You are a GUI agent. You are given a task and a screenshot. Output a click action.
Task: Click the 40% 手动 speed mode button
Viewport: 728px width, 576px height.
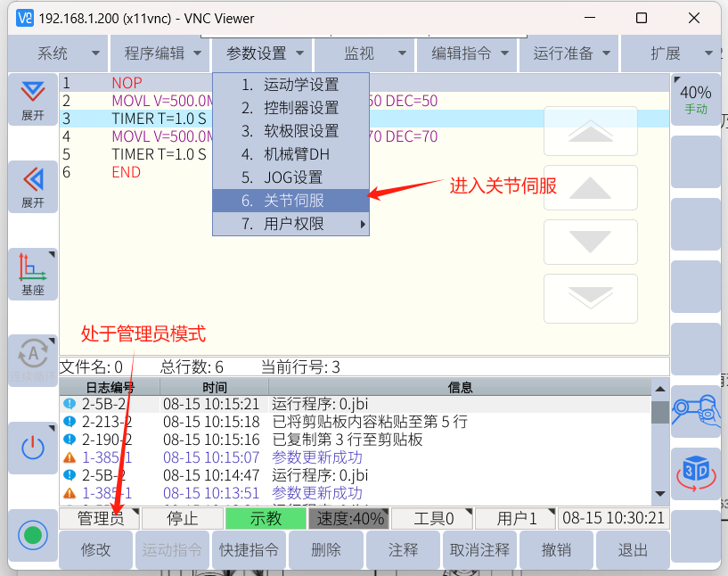point(696,99)
